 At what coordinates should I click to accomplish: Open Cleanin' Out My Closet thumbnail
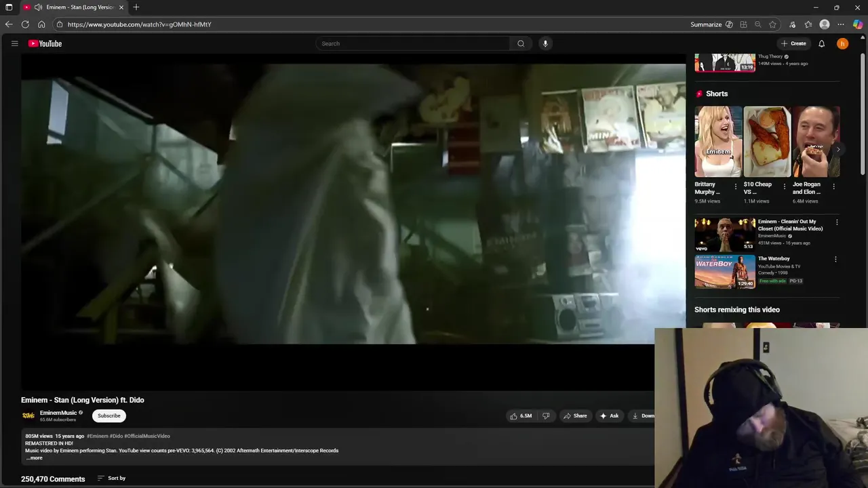click(725, 234)
